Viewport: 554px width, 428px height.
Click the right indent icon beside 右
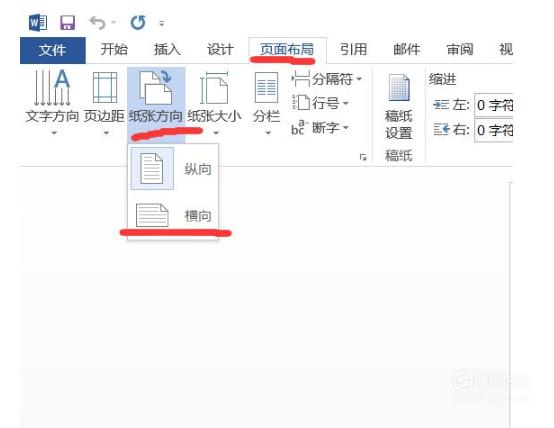click(441, 130)
